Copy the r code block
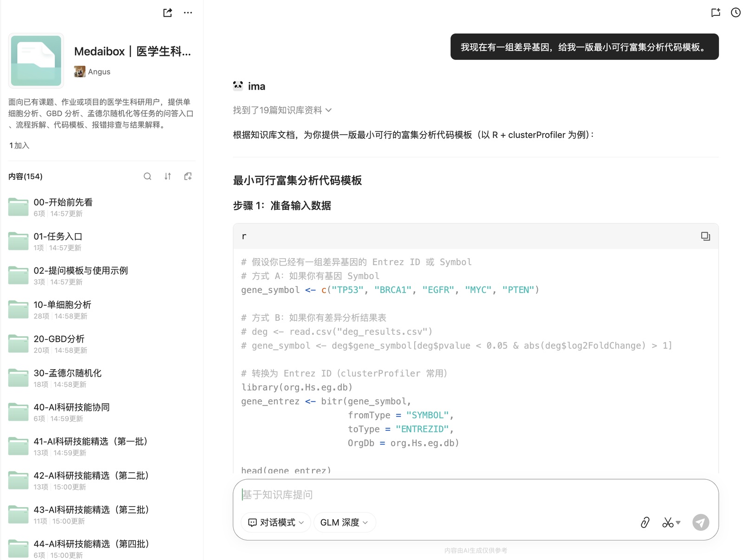The width and height of the screenshot is (743, 560). 705,236
